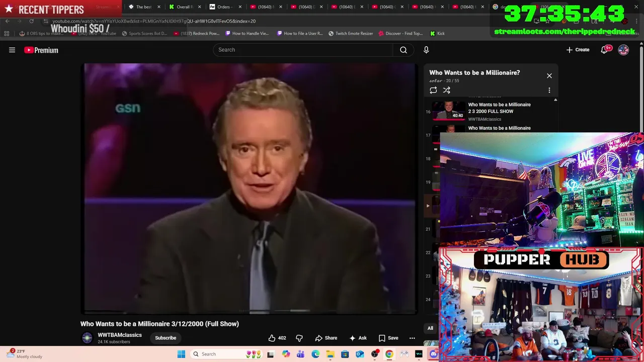Toggle playlist shuffle

point(446,90)
